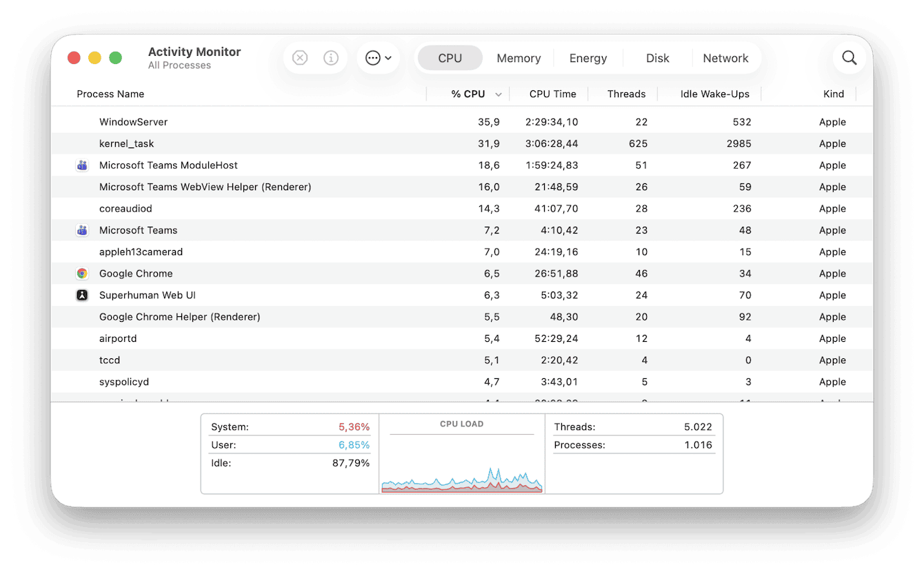Click the green full-screen window button
This screenshot has width=924, height=574.
point(116,58)
